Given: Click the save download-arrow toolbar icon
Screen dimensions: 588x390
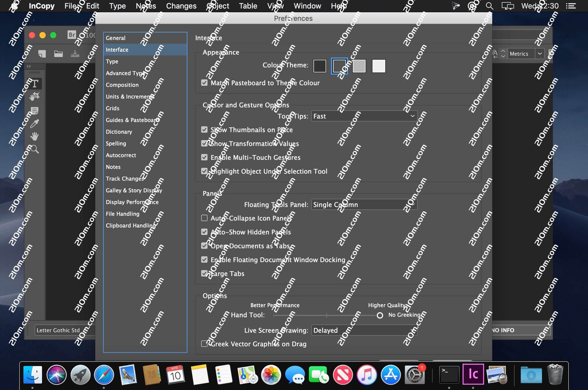Looking at the screenshot, I should pyautogui.click(x=75, y=54).
